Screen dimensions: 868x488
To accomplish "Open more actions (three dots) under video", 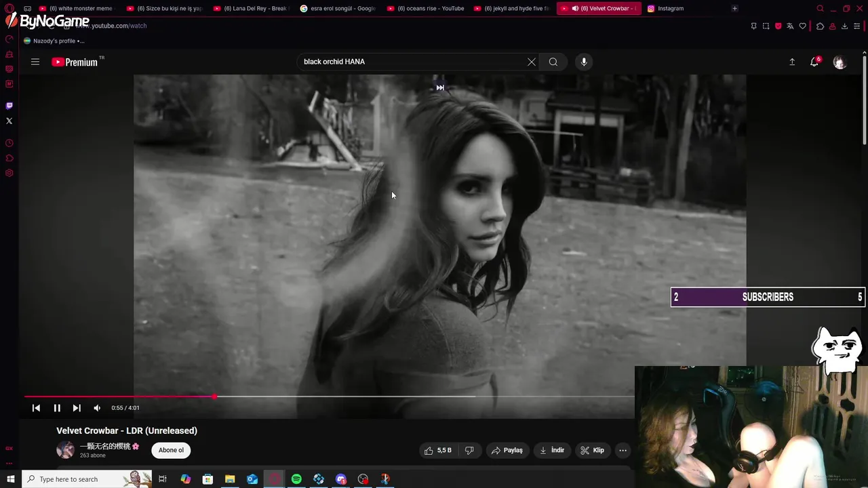I will (623, 450).
